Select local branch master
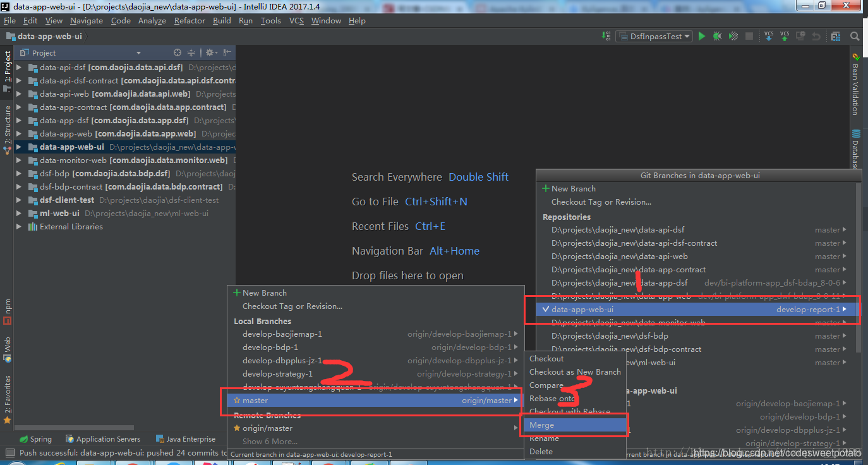The height and width of the screenshot is (465, 868). (375, 401)
